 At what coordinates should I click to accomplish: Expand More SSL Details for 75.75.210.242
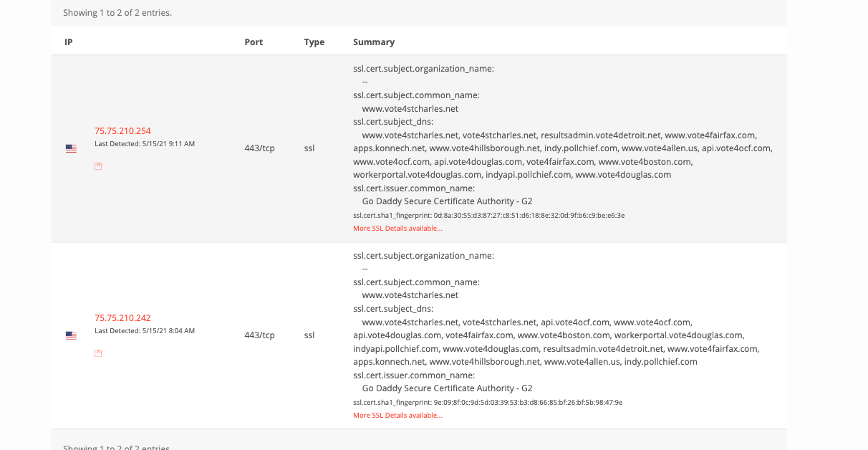[397, 416]
